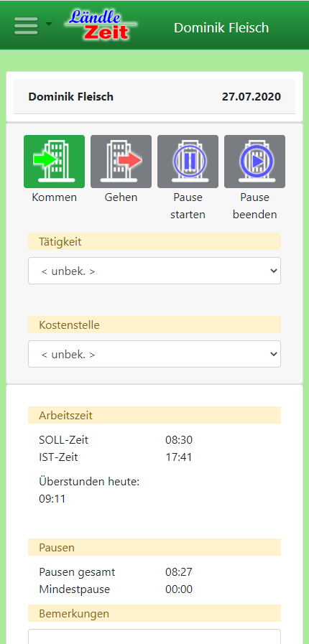Select the Dominik Fleisch name in the header bar
Viewport: 309px width, 644px height.
pos(221,28)
